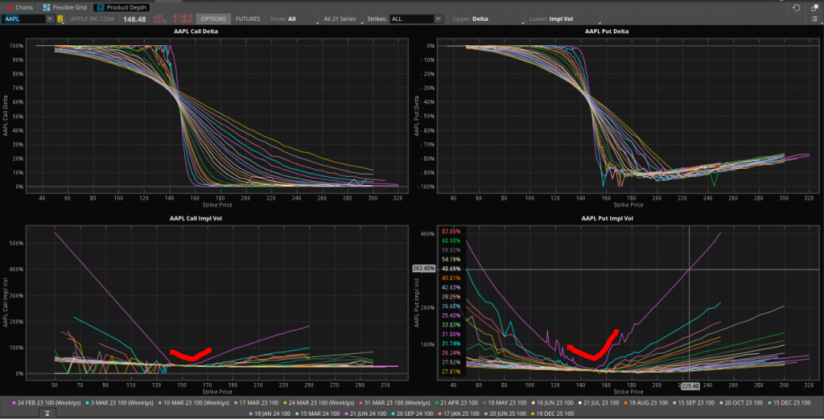Toggle the 19 MAY 23 100 series
The height and width of the screenshot is (420, 824).
pyautogui.click(x=504, y=403)
